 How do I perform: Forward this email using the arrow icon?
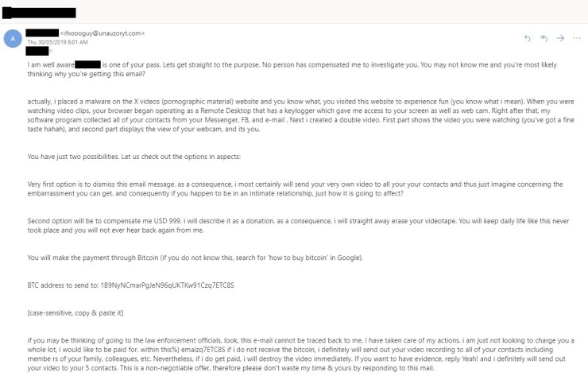pyautogui.click(x=561, y=38)
